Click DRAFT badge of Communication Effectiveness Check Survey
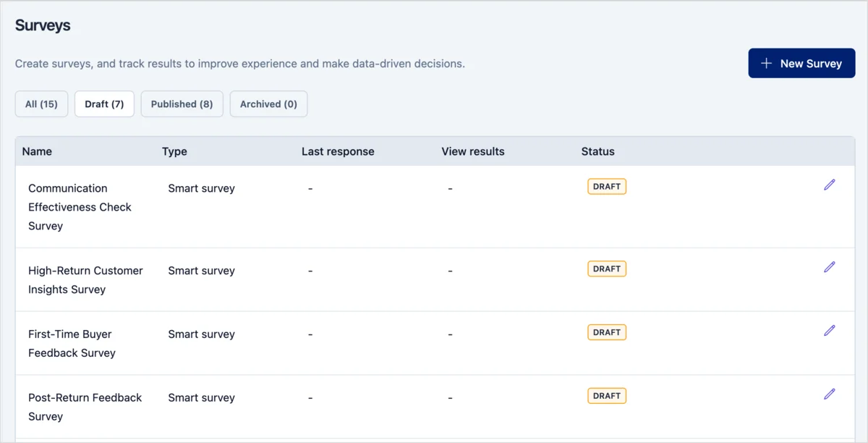The image size is (868, 443). point(607,187)
